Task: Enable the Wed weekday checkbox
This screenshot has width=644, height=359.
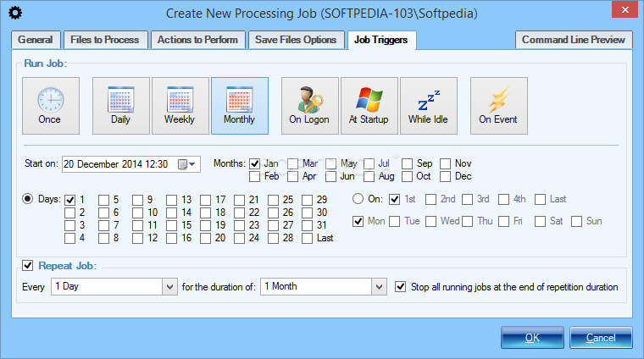Action: 430,222
